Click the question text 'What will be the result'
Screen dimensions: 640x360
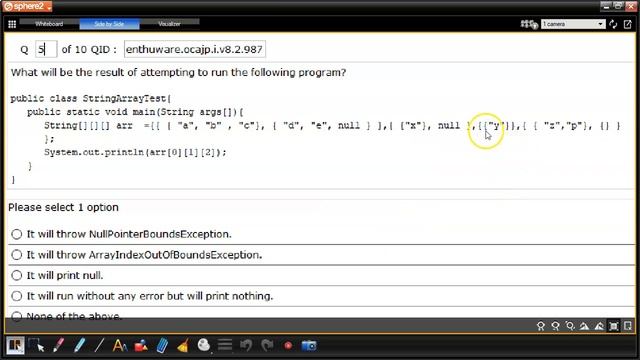pos(178,73)
